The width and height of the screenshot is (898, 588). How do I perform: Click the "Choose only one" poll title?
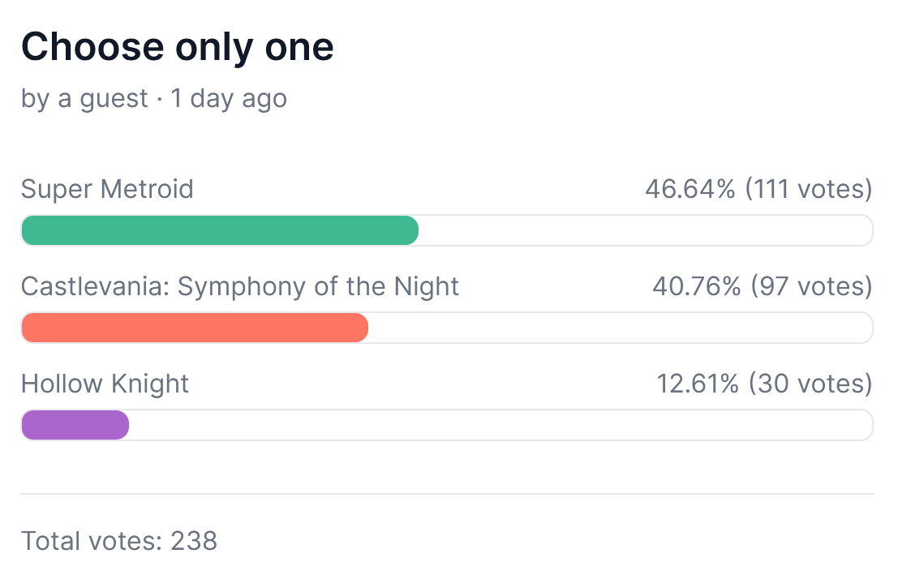(x=177, y=47)
